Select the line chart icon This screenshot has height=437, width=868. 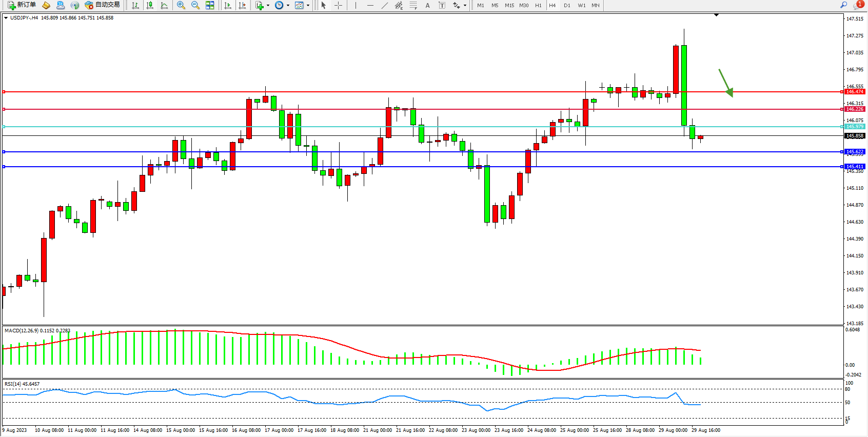pyautogui.click(x=164, y=5)
